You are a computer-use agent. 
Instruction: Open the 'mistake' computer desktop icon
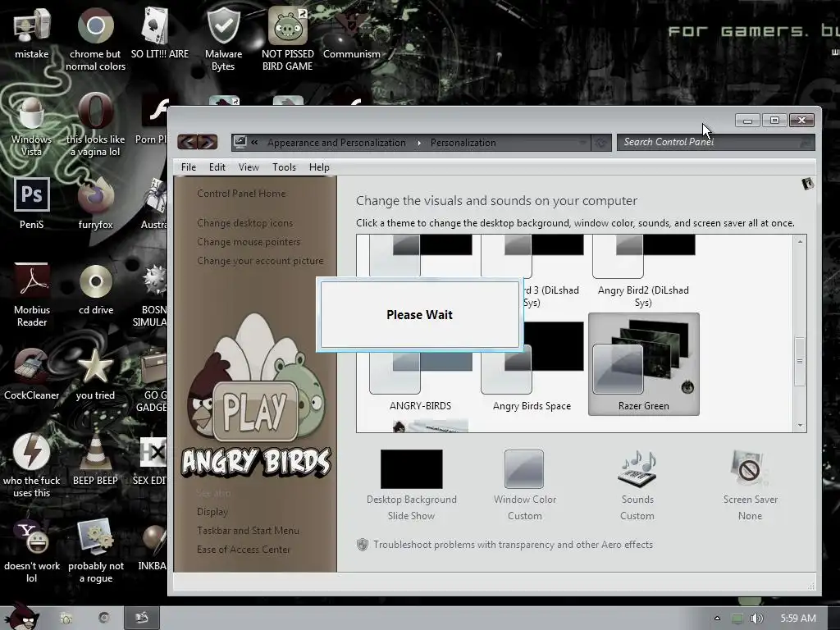[x=32, y=25]
